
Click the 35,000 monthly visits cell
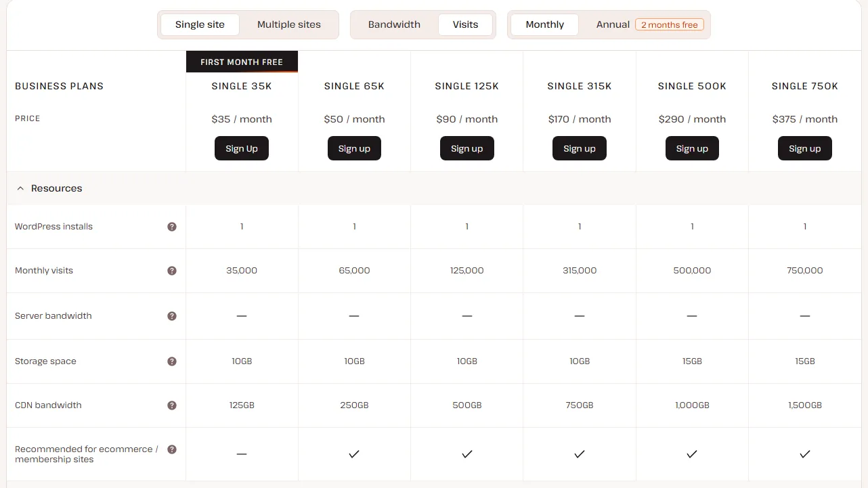pyautogui.click(x=242, y=271)
